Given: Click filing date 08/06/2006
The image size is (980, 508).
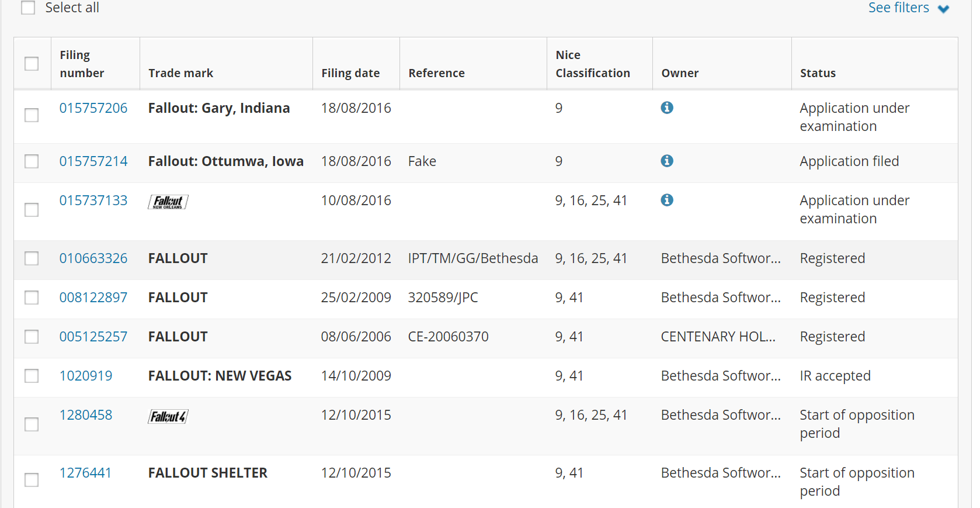Looking at the screenshot, I should [356, 337].
